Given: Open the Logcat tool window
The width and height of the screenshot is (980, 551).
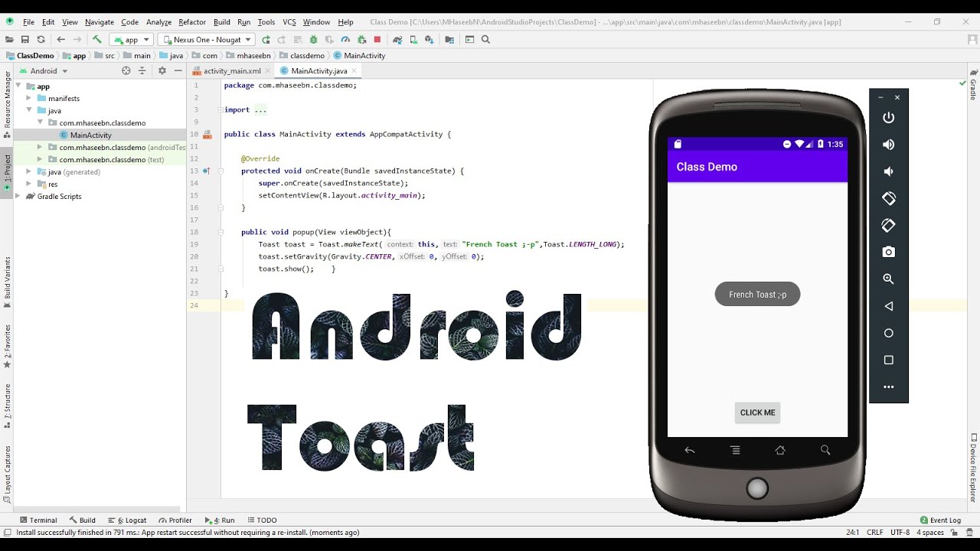Looking at the screenshot, I should tap(127, 520).
